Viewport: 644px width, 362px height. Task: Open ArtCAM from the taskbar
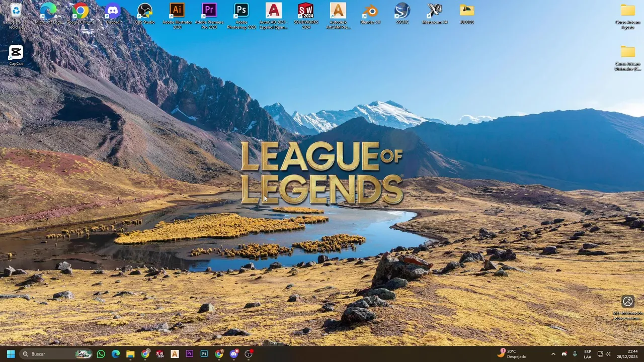(x=175, y=354)
